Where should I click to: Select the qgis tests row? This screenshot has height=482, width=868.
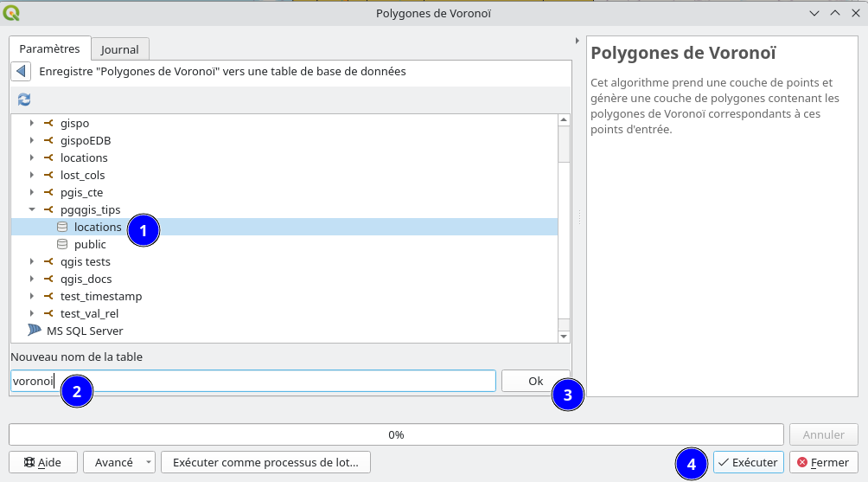(284, 261)
